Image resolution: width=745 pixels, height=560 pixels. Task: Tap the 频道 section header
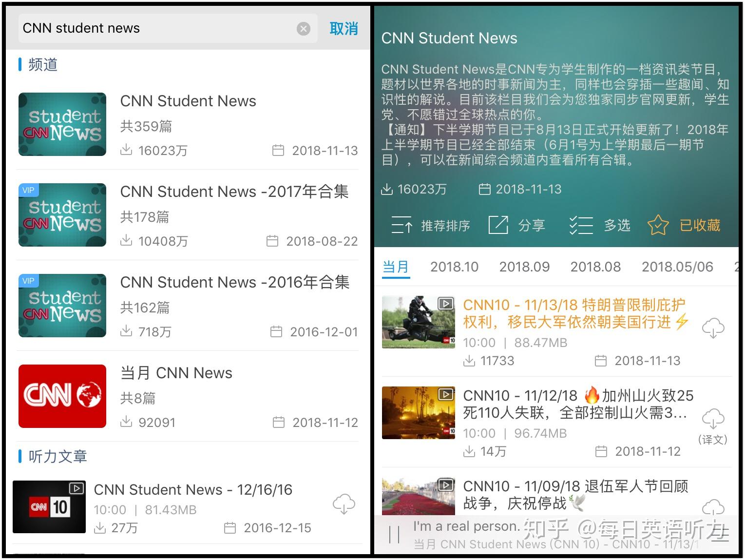43,64
